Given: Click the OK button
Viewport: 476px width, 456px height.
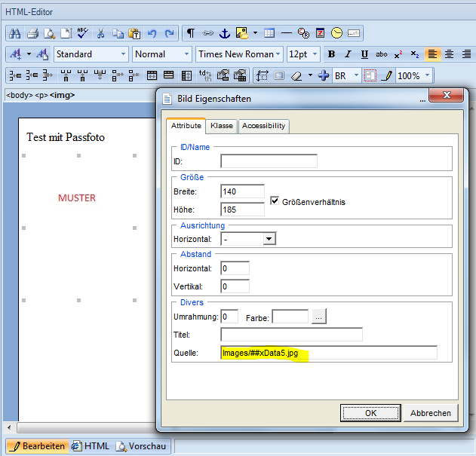Looking at the screenshot, I should pyautogui.click(x=370, y=413).
